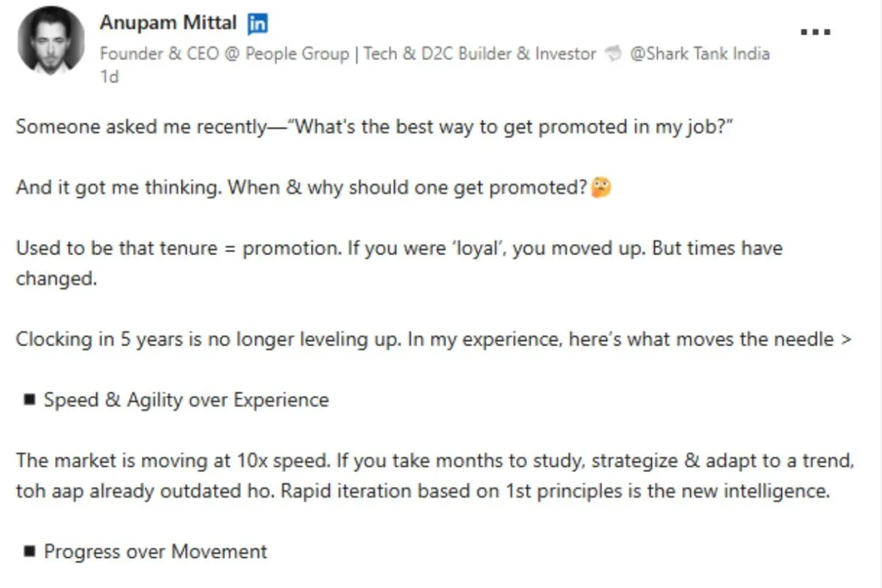Screen dimensions: 882x588
Task: Select the 'Speed & Agility over Experience' heading
Action: 186,399
